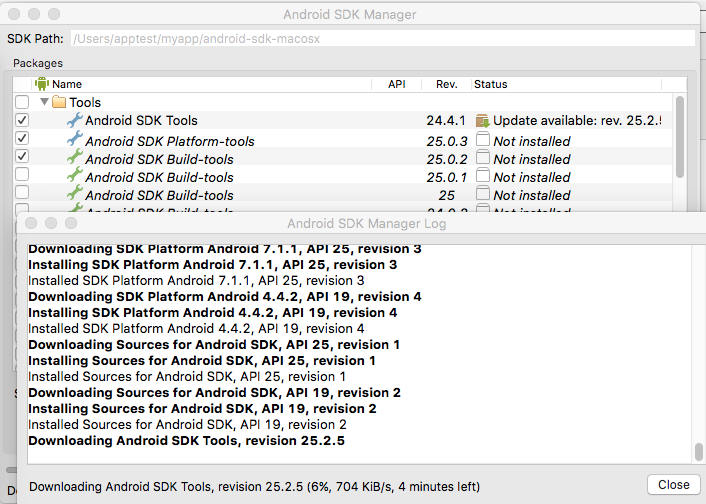Click log line 'Installed SDK Platform Android 4.4.2'
Screen dimensions: 706x504
[196, 329]
